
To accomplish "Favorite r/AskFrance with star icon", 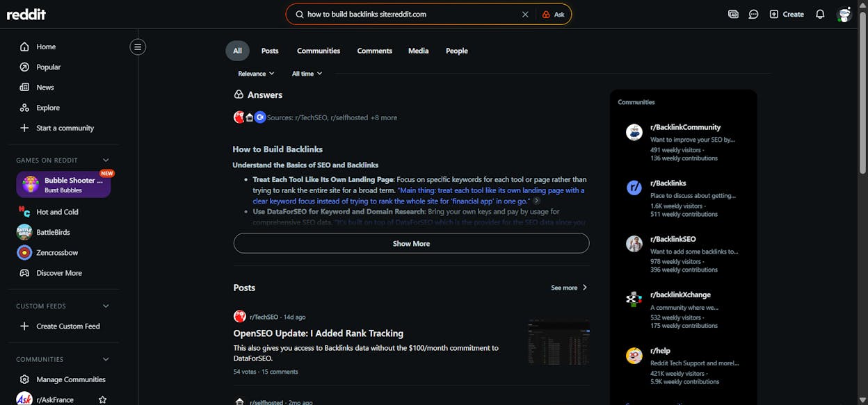I will 102,399.
